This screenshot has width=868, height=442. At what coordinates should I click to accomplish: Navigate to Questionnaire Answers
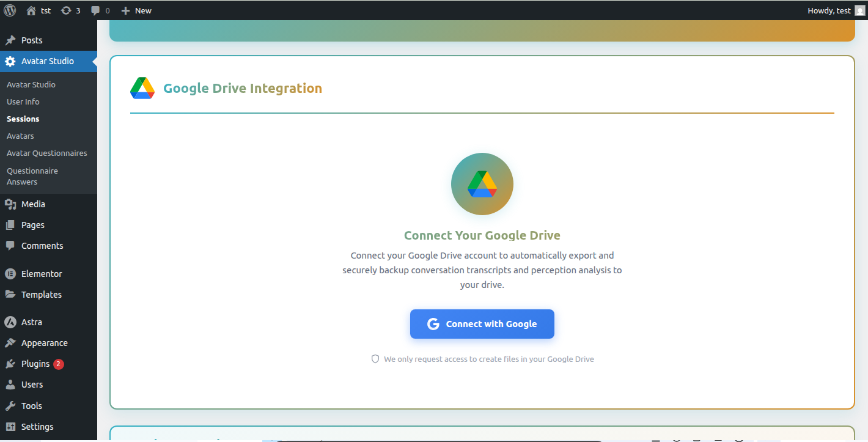click(x=32, y=176)
